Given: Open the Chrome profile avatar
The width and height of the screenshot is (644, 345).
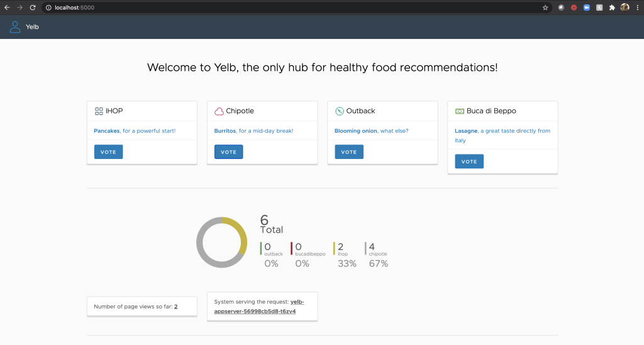Looking at the screenshot, I should 625,8.
